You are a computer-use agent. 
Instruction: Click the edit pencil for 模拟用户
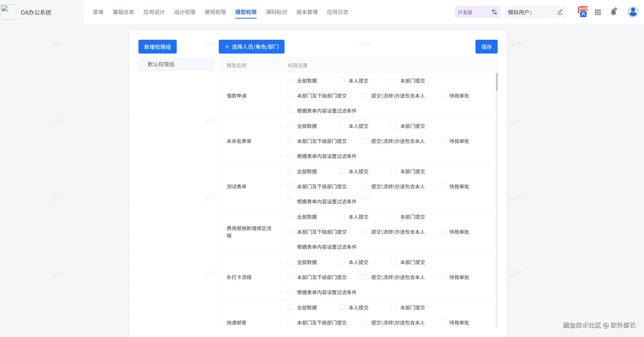pyautogui.click(x=560, y=12)
